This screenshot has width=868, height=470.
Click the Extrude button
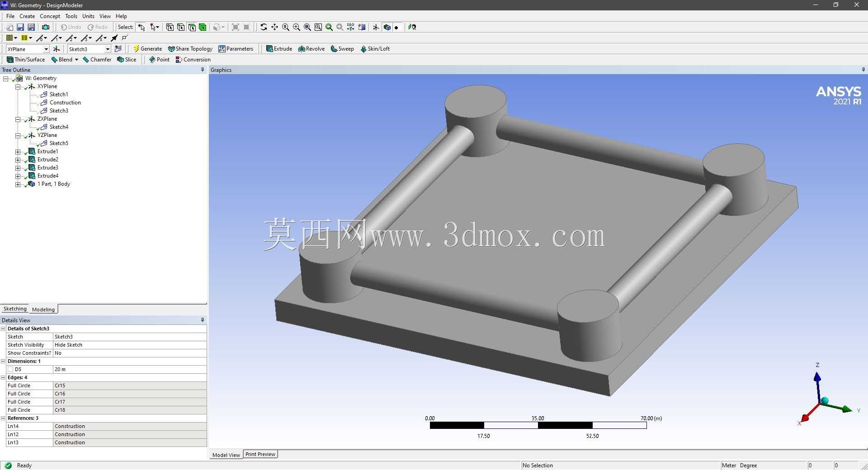pos(279,49)
